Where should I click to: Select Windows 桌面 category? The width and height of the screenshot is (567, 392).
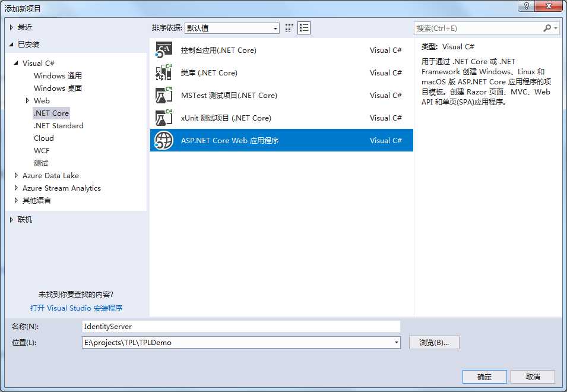point(58,88)
